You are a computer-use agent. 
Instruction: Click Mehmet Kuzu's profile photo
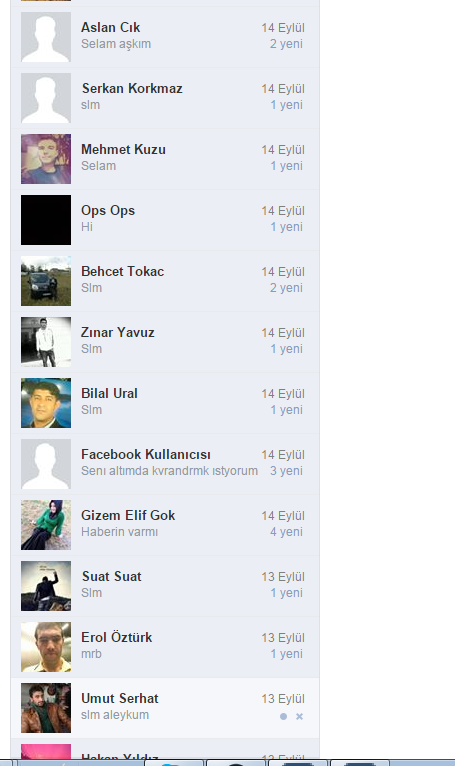point(46,159)
